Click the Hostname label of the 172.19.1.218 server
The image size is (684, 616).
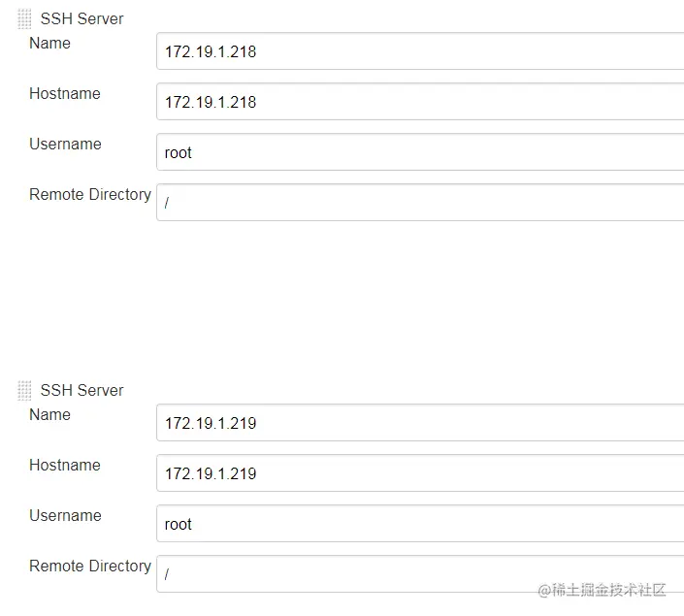tap(64, 93)
